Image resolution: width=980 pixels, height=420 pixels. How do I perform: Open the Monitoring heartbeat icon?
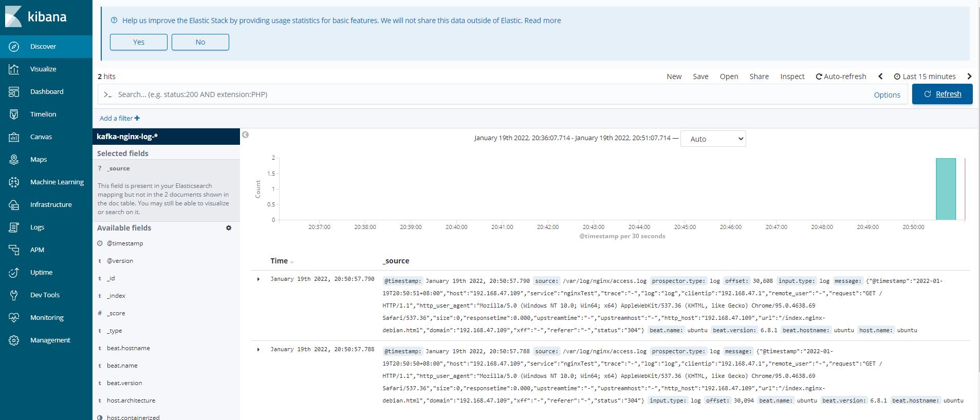tap(14, 318)
